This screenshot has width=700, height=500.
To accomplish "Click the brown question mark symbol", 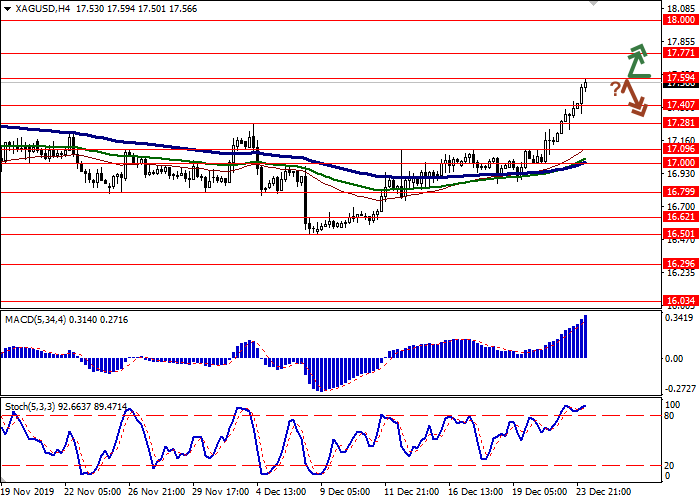I will [x=614, y=87].
